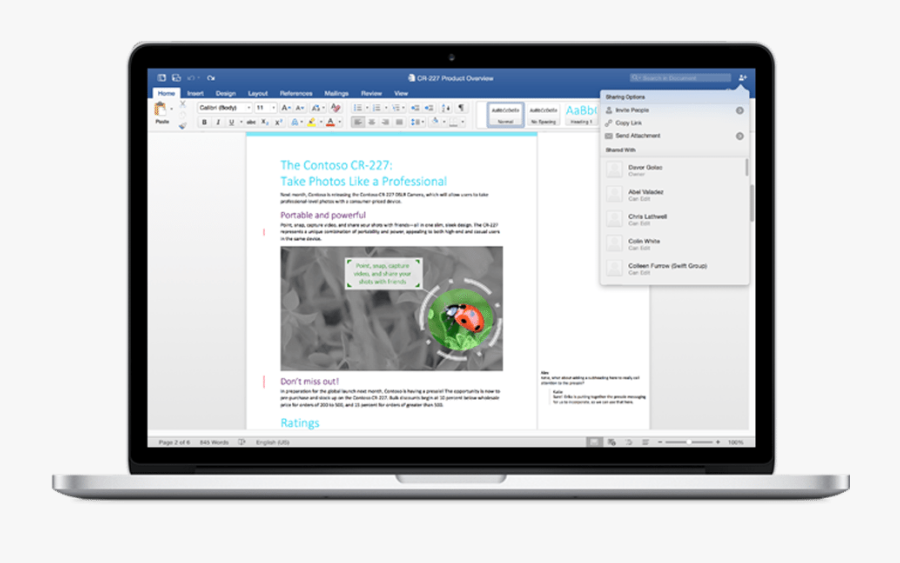Toggle Strikethrough abc formatting

click(x=251, y=122)
